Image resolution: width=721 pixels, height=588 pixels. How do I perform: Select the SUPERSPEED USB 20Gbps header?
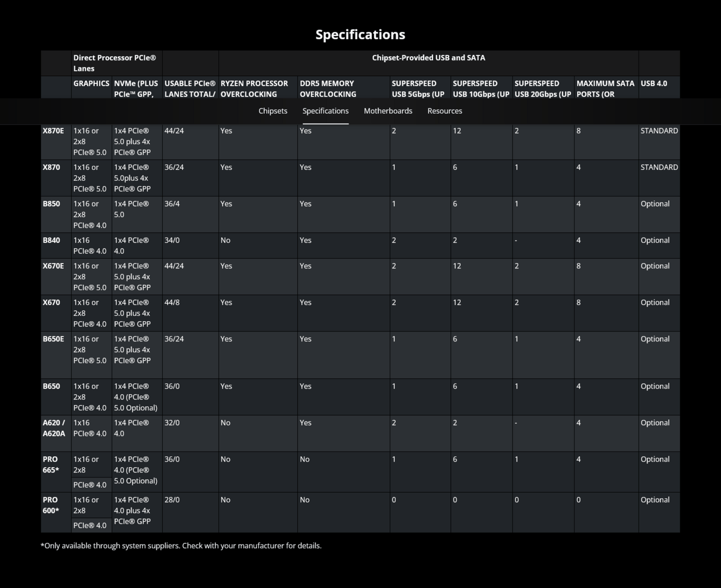[x=542, y=89]
